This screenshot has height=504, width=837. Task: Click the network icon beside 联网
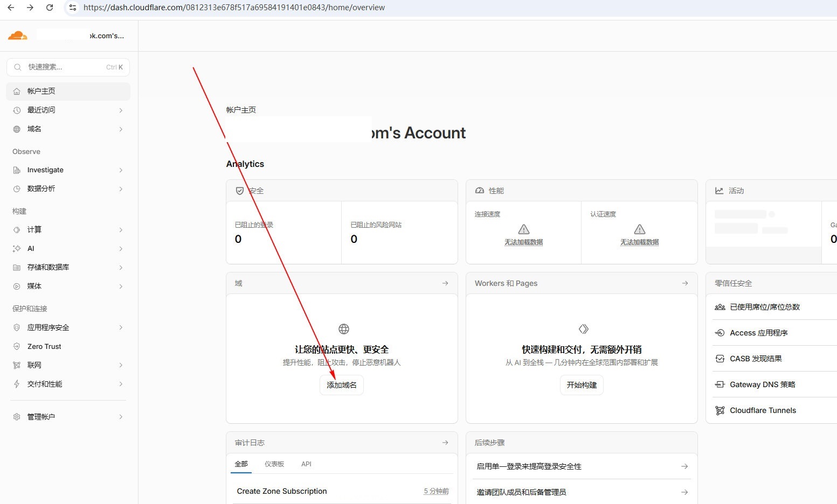click(x=17, y=365)
